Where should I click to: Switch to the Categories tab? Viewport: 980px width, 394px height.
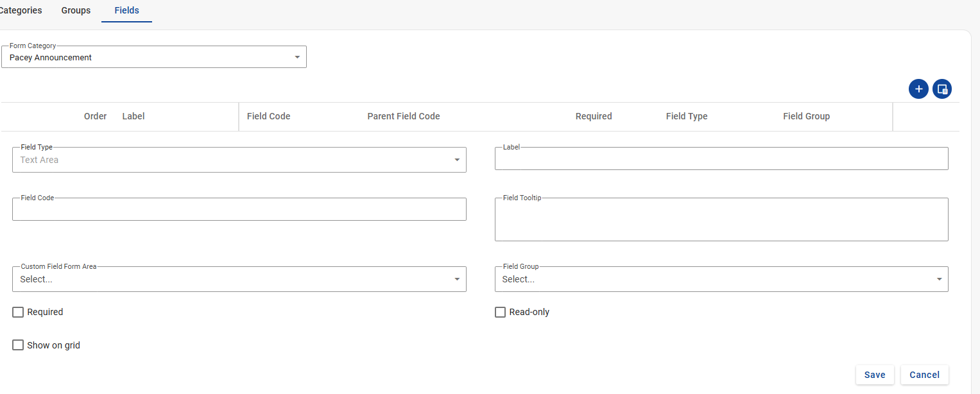coord(21,10)
